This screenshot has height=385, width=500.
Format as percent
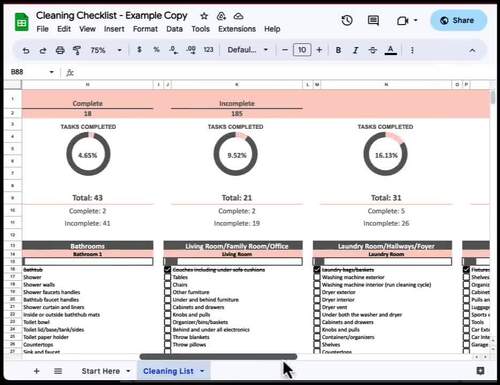(x=156, y=50)
